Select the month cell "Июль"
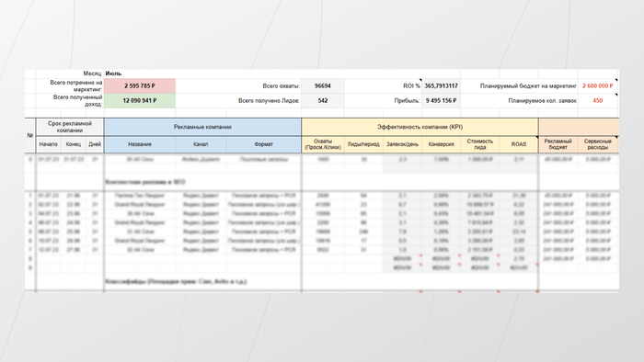 [114, 74]
